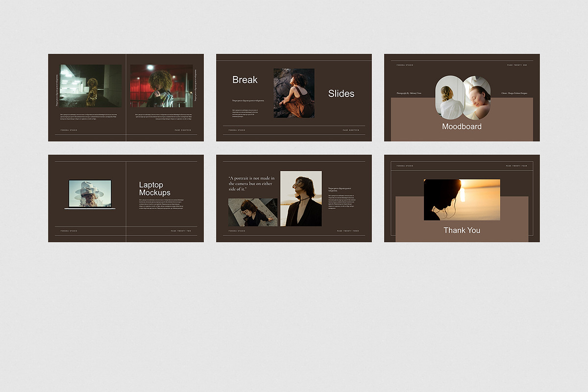Click "FONSKA STUDIO" on the Moodboard slide
588x392 pixels.
pyautogui.click(x=405, y=65)
